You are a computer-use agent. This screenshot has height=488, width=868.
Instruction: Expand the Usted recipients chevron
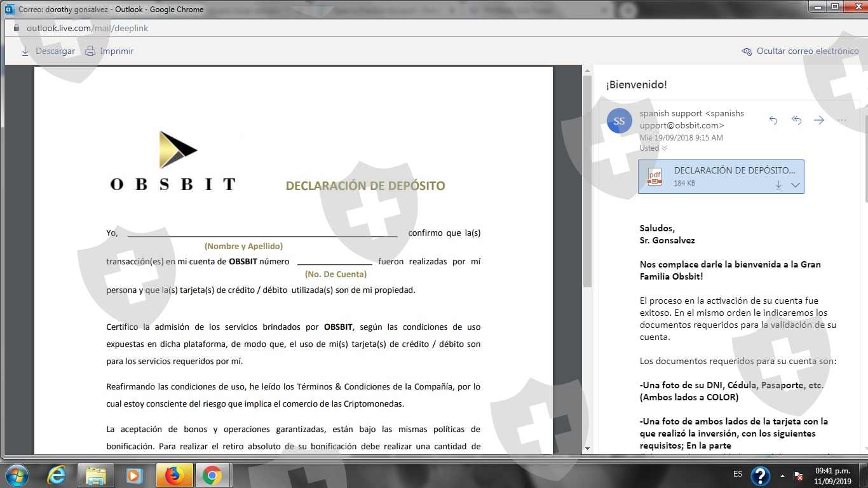click(x=665, y=148)
